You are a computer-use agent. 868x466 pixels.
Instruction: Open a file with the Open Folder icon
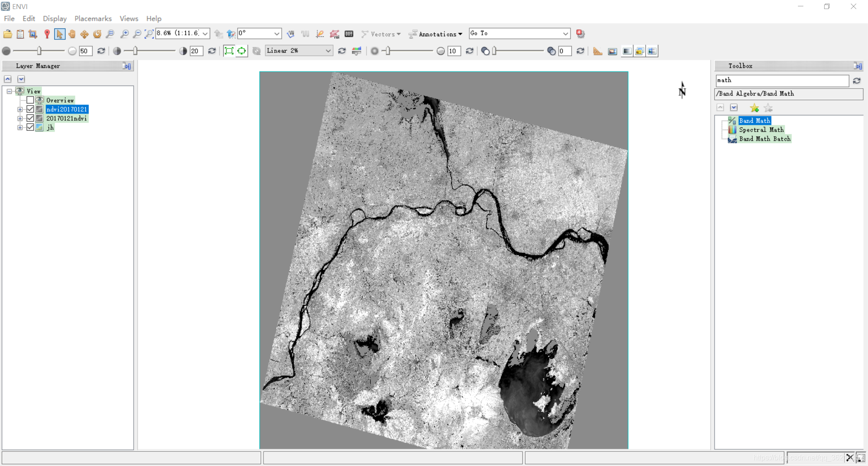coord(7,33)
